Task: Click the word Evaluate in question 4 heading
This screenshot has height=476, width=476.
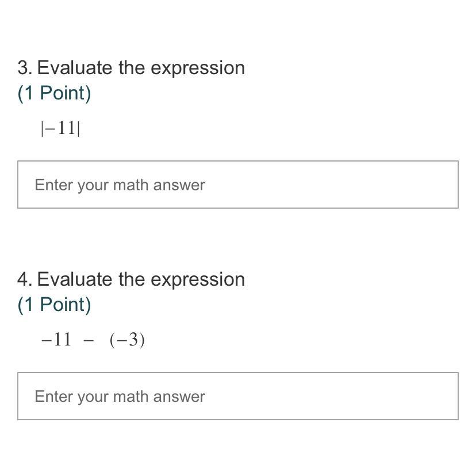Action: pos(74,279)
